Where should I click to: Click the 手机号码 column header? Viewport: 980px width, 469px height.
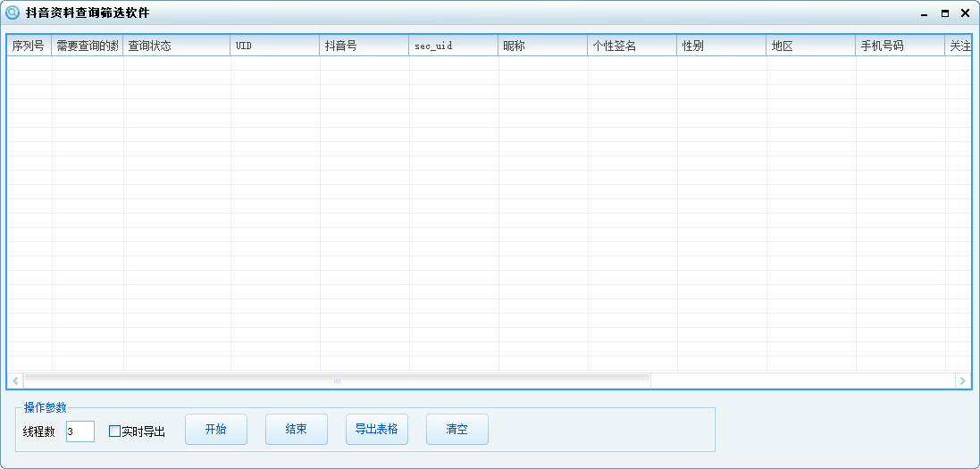tap(900, 46)
